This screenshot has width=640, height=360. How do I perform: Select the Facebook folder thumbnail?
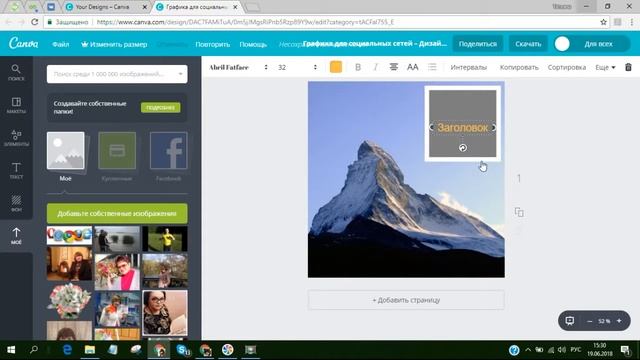(x=169, y=151)
